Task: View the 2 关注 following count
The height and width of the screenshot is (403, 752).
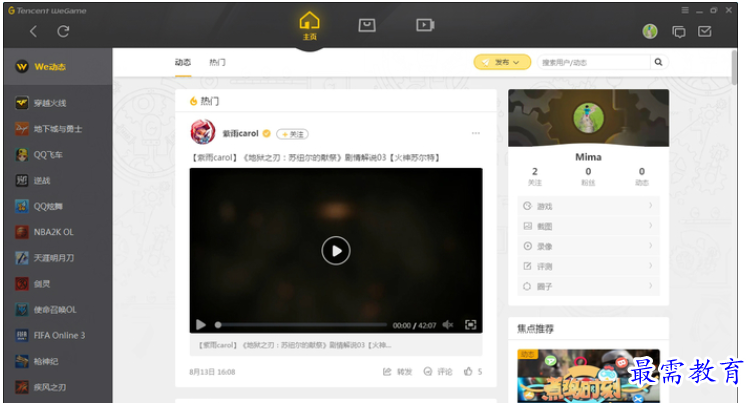Action: [535, 176]
